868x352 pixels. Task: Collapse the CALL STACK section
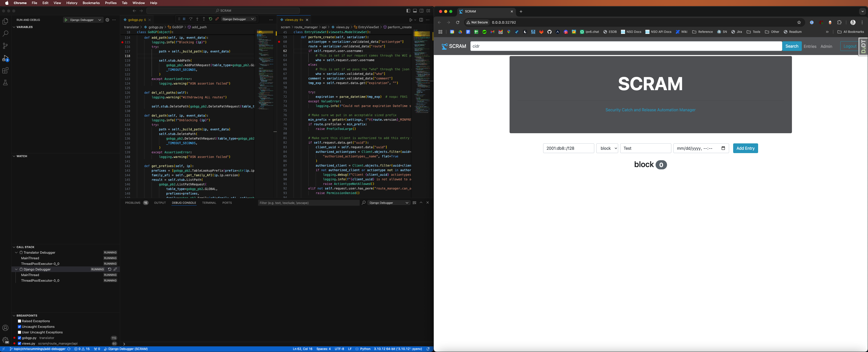tap(14, 247)
